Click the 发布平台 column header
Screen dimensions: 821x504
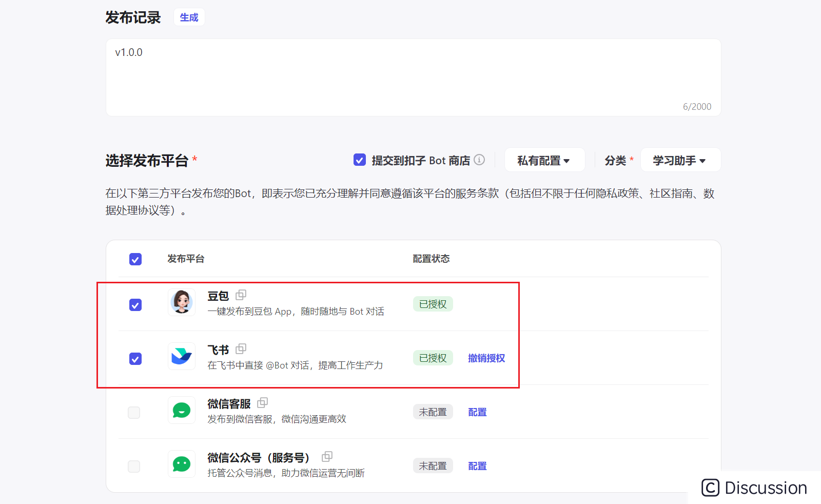[x=186, y=259]
